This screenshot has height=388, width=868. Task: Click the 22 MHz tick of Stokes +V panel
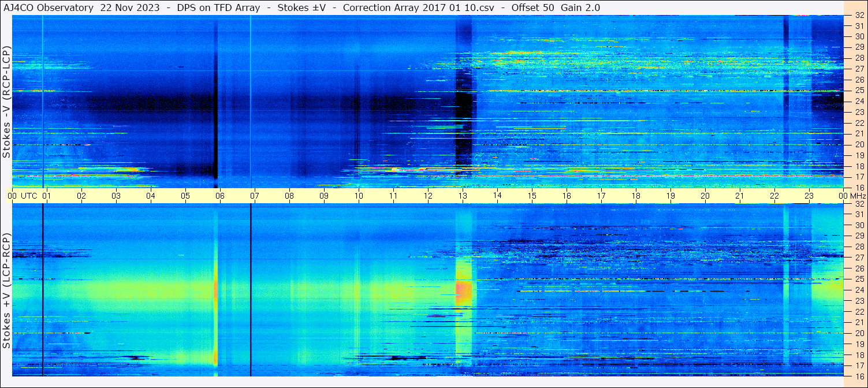(859, 311)
